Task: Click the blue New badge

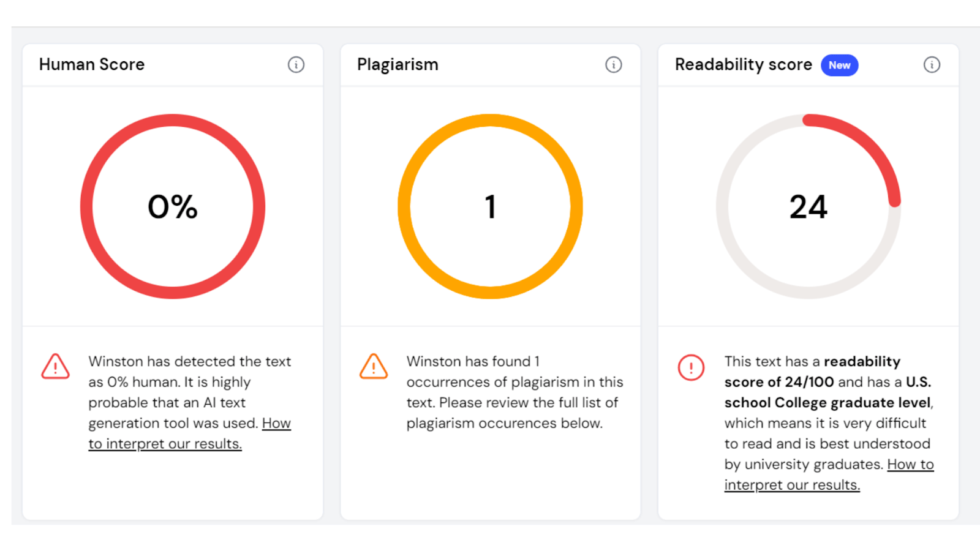Action: point(839,65)
